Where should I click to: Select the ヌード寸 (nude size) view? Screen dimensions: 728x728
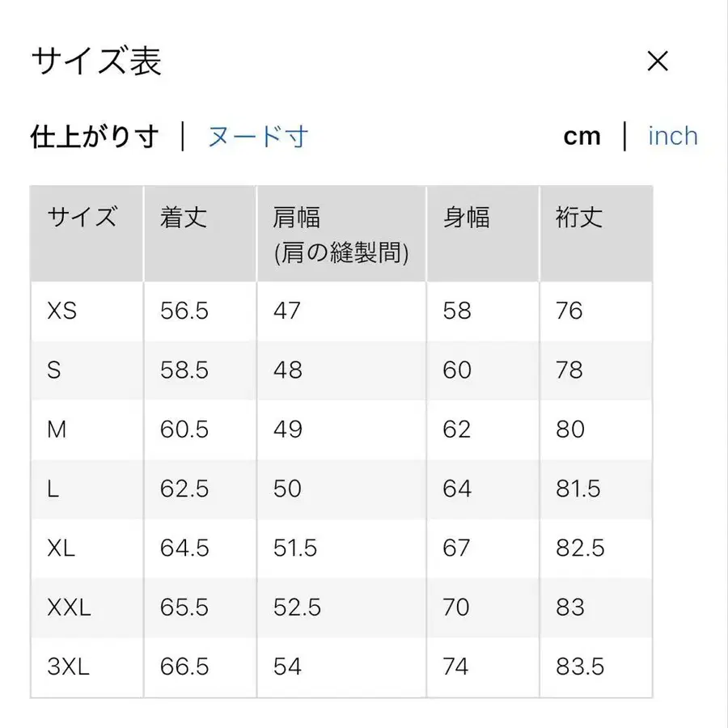click(259, 137)
